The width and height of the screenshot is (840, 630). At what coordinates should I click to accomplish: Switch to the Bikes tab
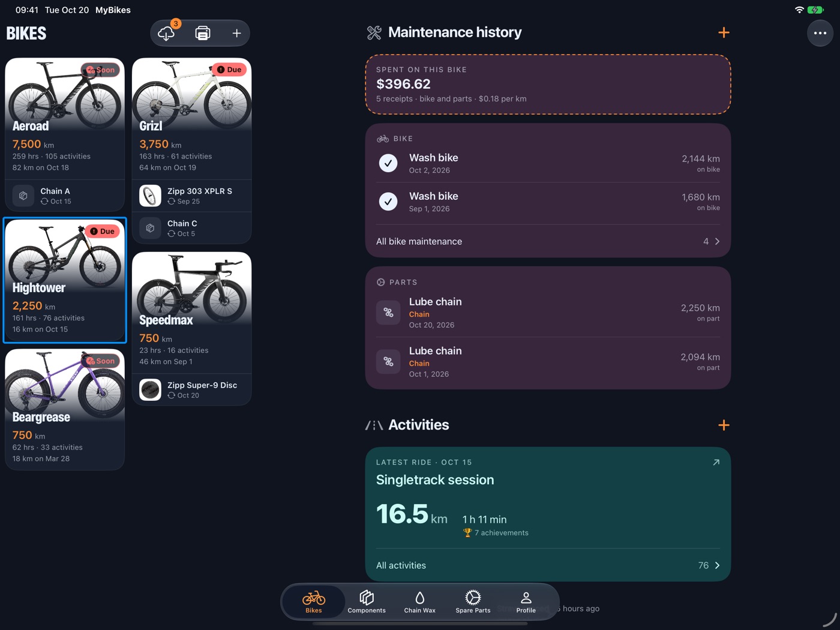point(314,602)
